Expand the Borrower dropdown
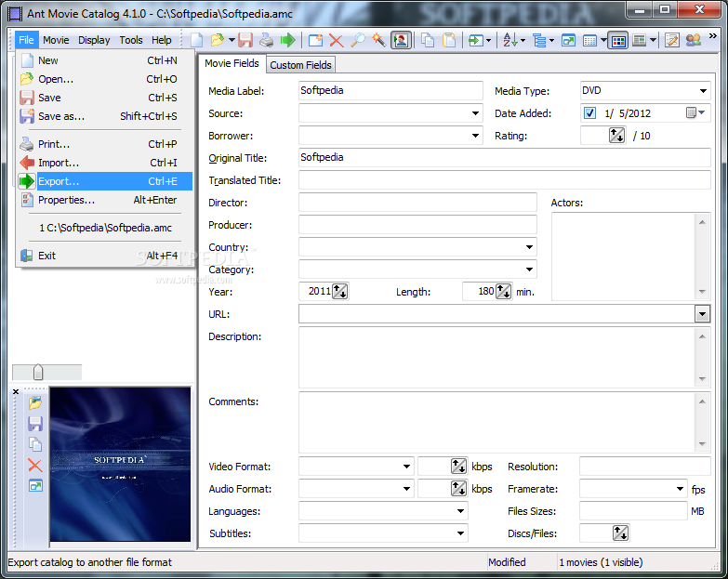 tap(475, 136)
